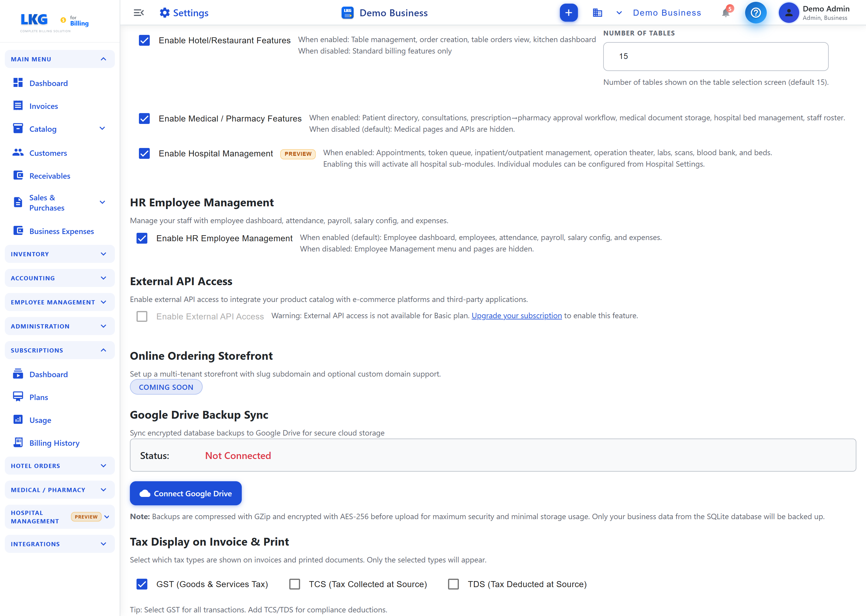Open Customers in the sidebar

[x=48, y=153]
